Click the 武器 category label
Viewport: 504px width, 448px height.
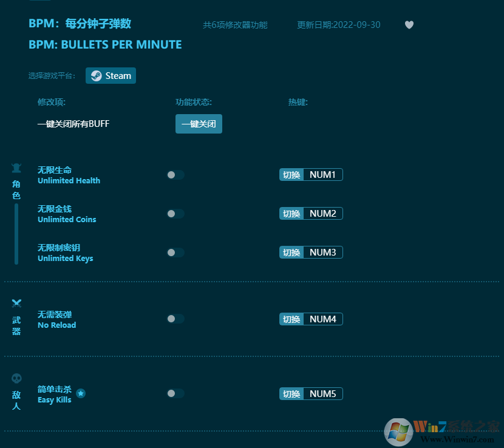16,325
